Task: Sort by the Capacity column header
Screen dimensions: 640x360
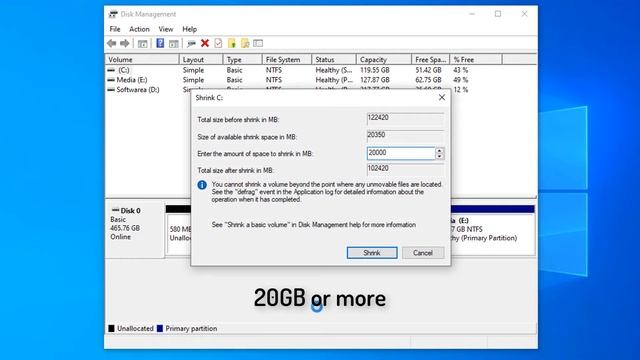Action: tap(384, 60)
